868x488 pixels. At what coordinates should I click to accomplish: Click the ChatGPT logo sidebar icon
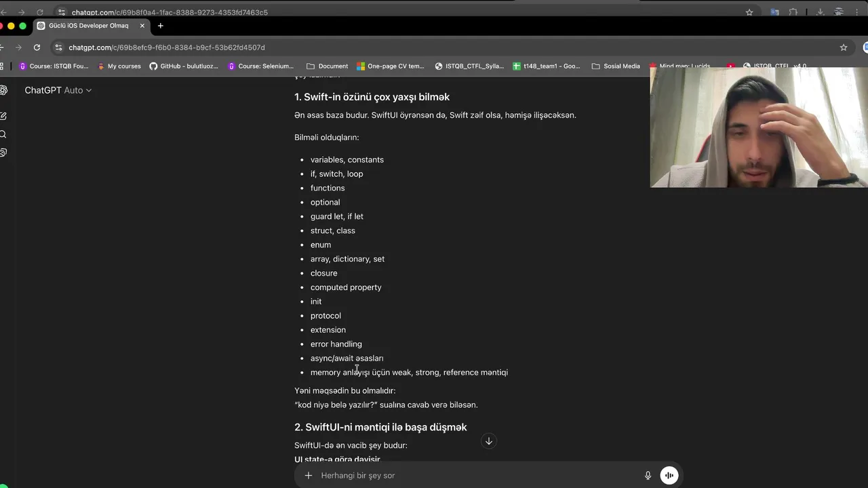[3, 90]
